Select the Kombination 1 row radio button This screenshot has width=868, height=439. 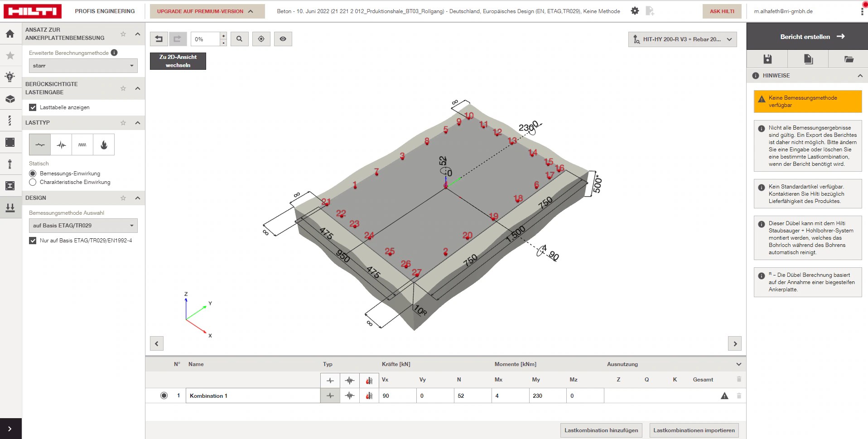(x=164, y=396)
